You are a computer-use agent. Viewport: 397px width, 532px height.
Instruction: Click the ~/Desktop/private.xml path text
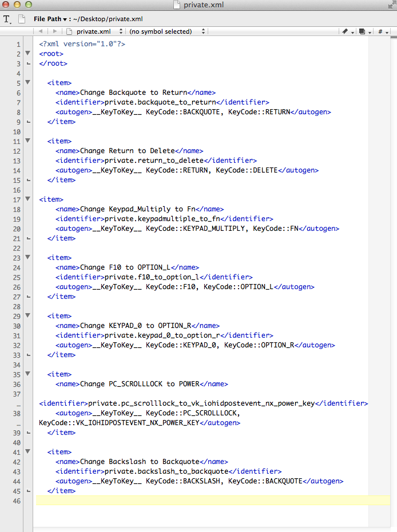click(x=108, y=19)
